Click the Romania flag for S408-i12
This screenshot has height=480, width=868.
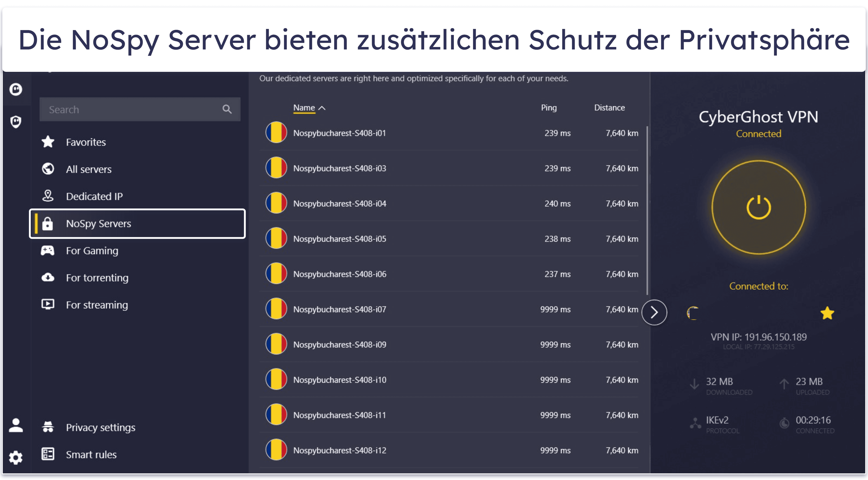(276, 450)
